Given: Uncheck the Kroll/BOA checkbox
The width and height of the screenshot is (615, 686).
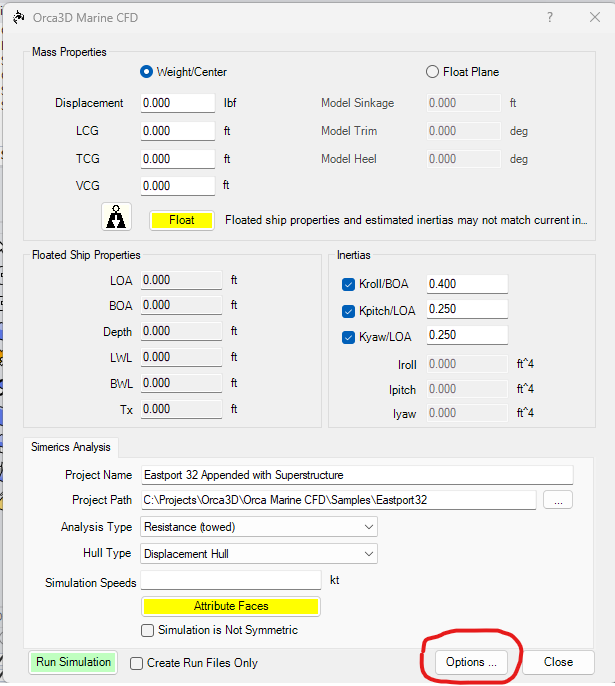Looking at the screenshot, I should [x=348, y=284].
